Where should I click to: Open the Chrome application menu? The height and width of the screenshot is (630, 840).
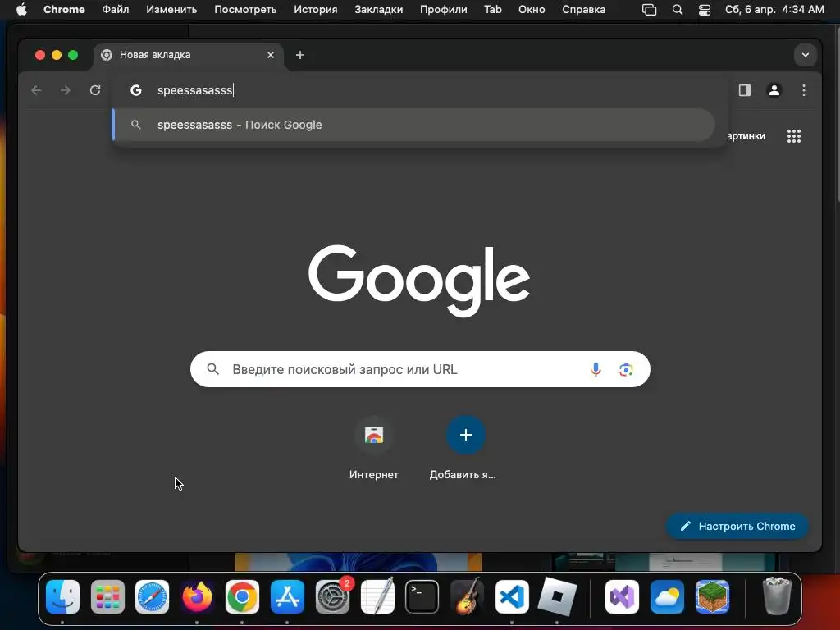(x=64, y=10)
